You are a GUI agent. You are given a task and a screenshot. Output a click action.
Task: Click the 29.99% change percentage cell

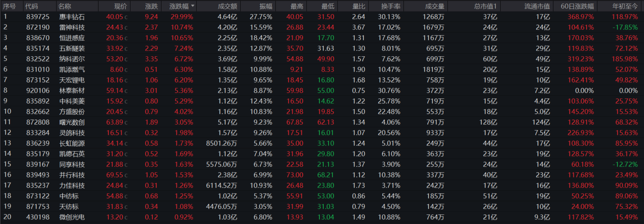click(x=182, y=17)
